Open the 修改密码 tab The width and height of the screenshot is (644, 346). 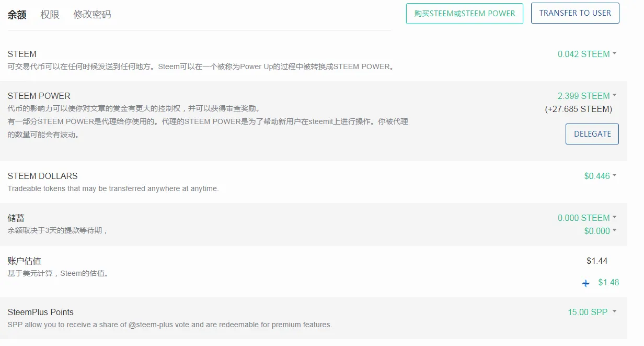(92, 15)
